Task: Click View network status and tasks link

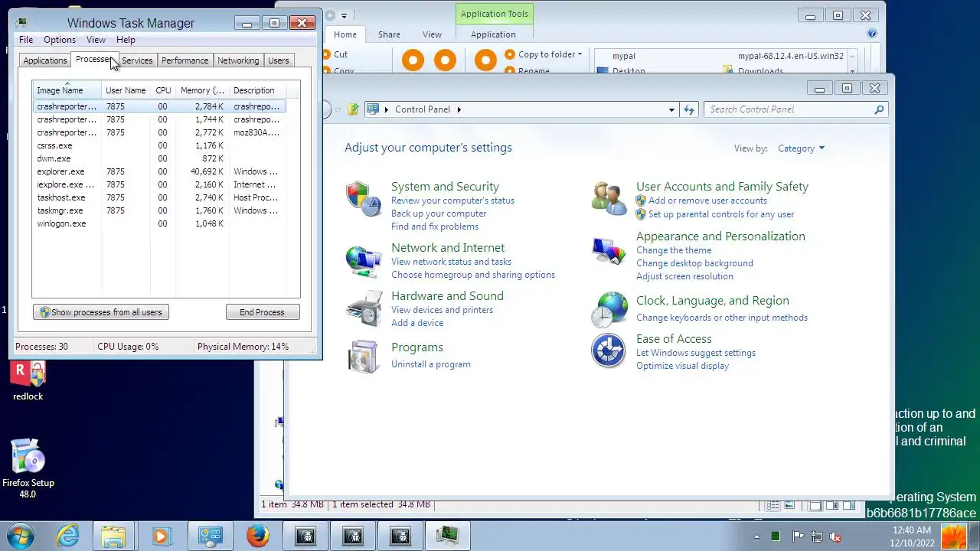Action: click(451, 262)
